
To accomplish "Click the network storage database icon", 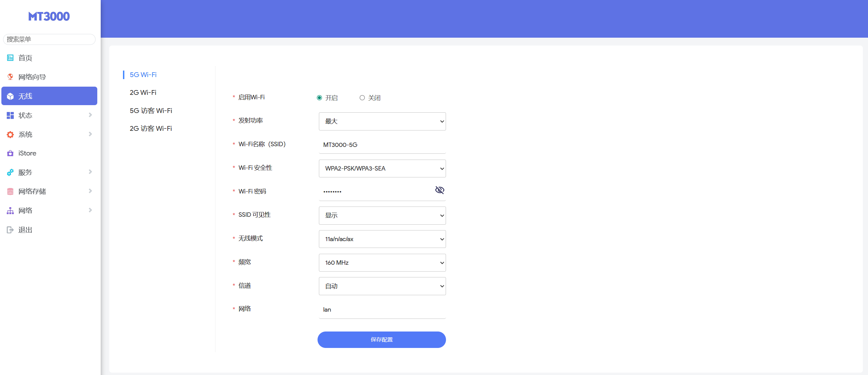I will pos(10,191).
